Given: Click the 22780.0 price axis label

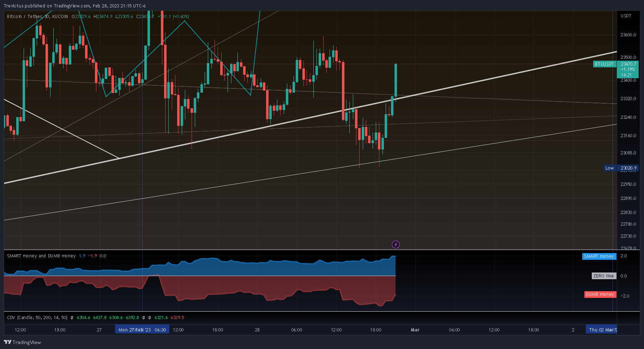Looking at the screenshot, I should 628,224.
